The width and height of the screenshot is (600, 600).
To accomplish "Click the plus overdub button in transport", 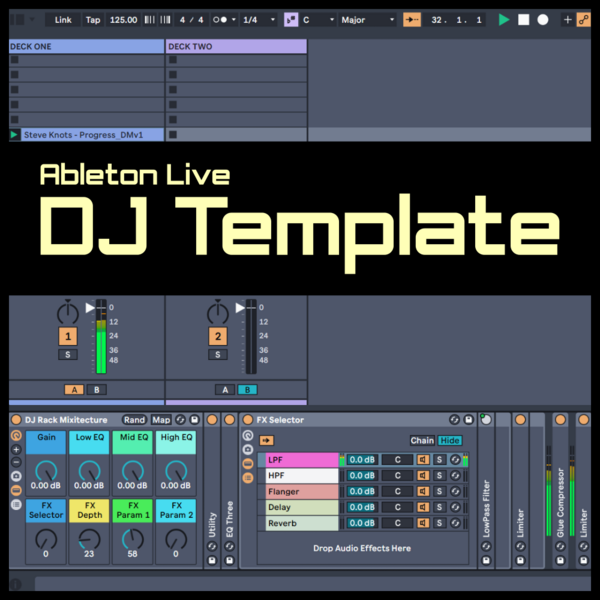I will click(x=567, y=20).
